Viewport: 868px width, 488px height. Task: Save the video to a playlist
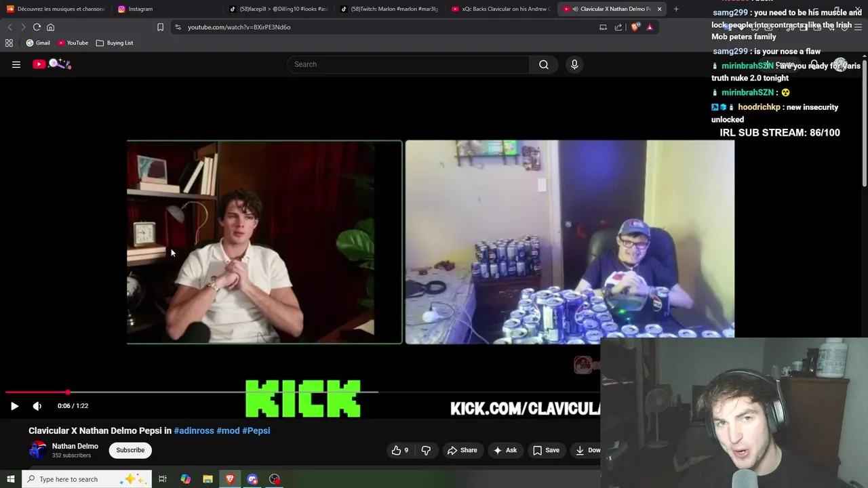coord(546,450)
